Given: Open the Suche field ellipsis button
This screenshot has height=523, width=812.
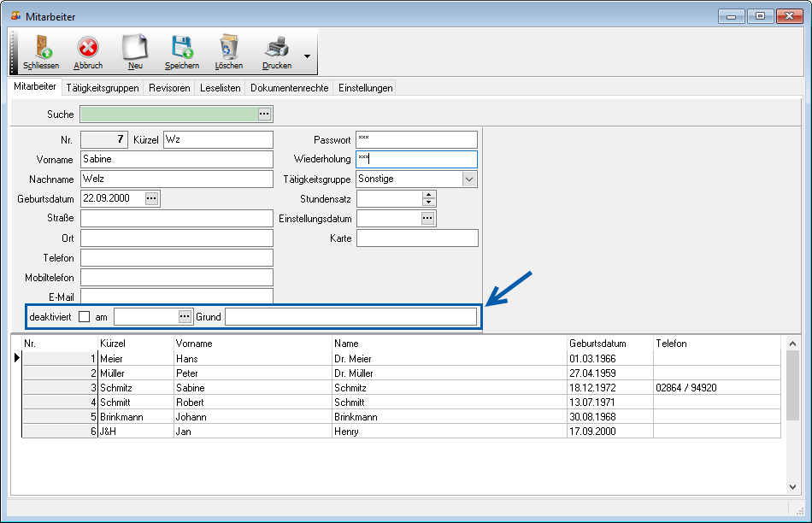Looking at the screenshot, I should click(264, 114).
